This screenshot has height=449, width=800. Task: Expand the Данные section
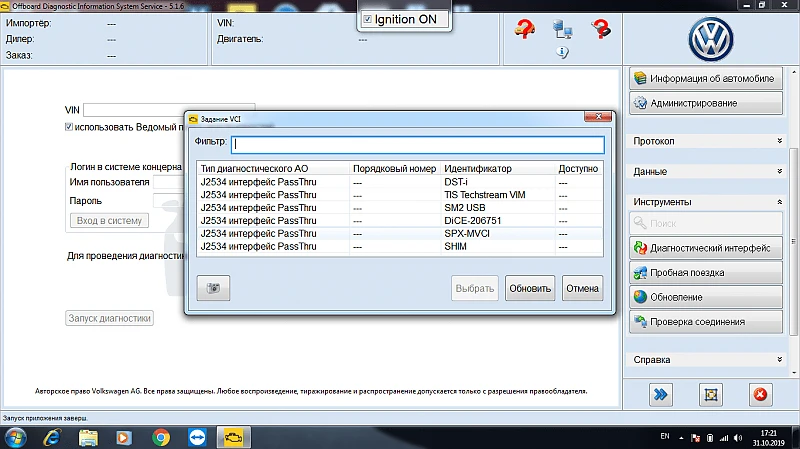(x=707, y=171)
